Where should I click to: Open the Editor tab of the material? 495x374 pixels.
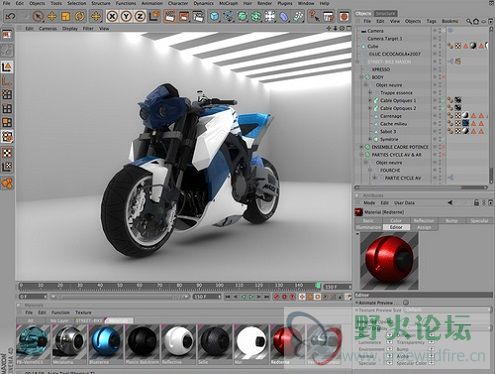pos(396,227)
